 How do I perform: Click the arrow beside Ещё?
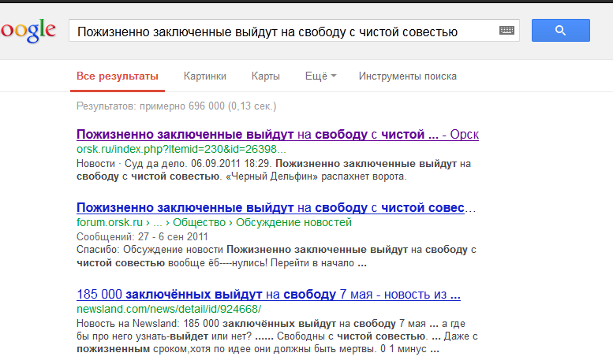334,76
